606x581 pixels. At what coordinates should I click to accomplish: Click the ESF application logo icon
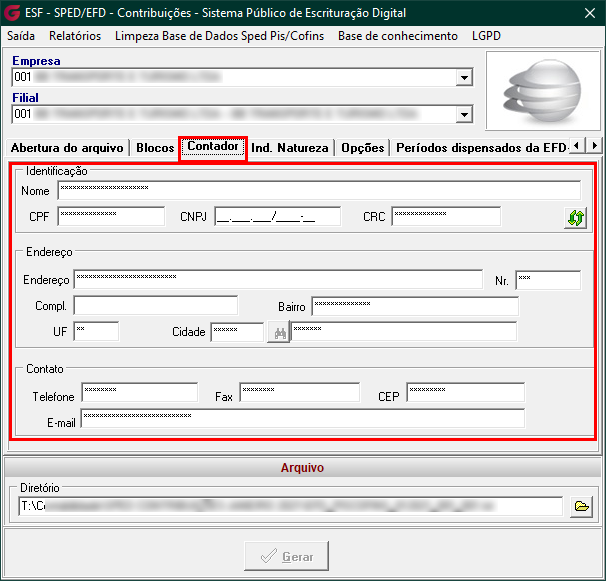point(12,12)
